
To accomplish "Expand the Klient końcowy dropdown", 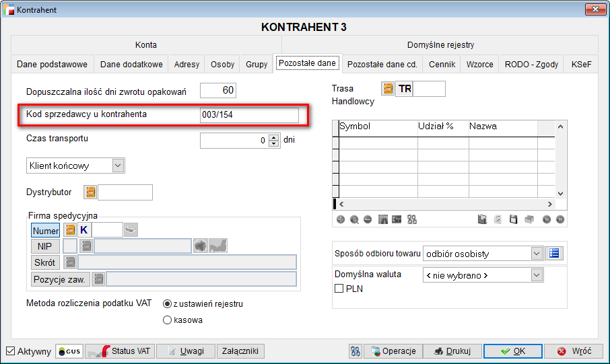I will click(x=118, y=165).
